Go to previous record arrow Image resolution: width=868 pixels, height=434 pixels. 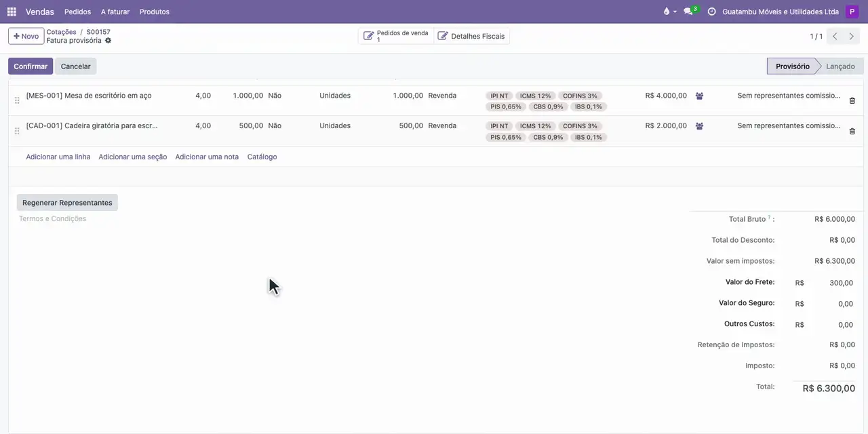click(x=835, y=37)
